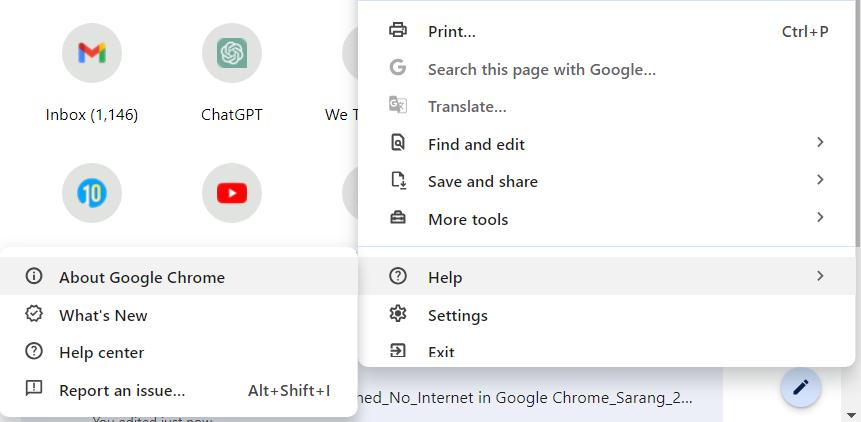Expand the Help submenu chevron

(x=820, y=276)
